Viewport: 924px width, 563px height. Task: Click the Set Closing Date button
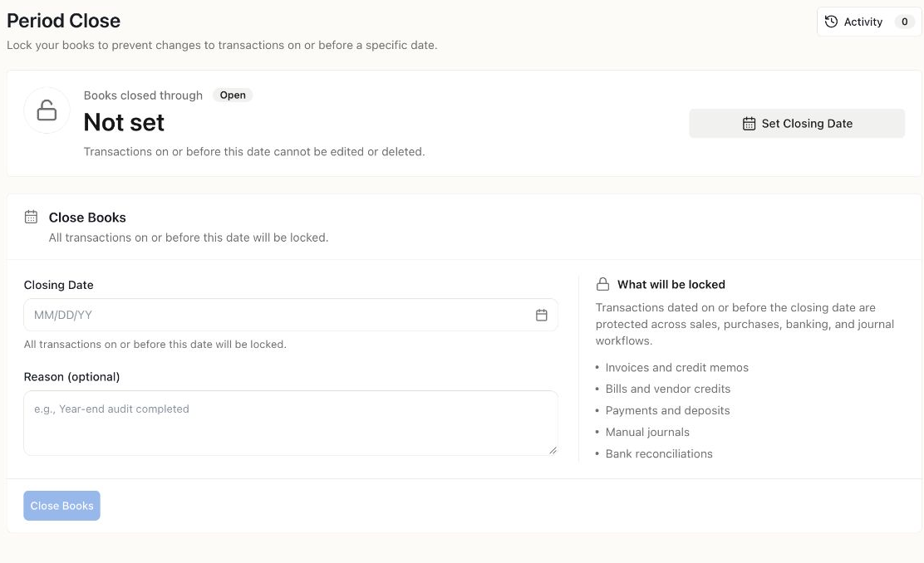pyautogui.click(x=797, y=124)
